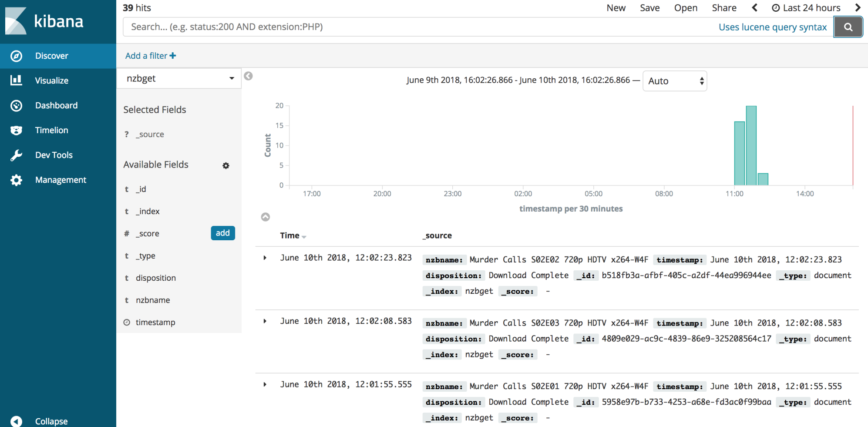Click the _source column header
Viewport: 868px width, 427px height.
[x=437, y=235]
